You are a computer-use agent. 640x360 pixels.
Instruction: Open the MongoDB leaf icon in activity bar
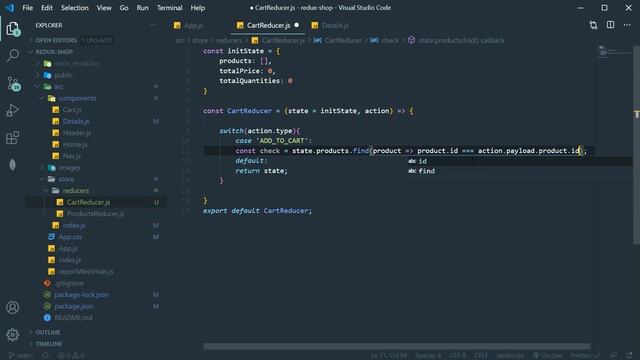(13, 164)
